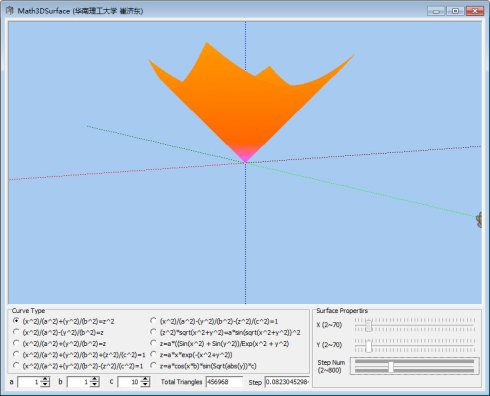The width and height of the screenshot is (490, 396).
Task: Click the X (2~70) range slider
Action: [414, 325]
